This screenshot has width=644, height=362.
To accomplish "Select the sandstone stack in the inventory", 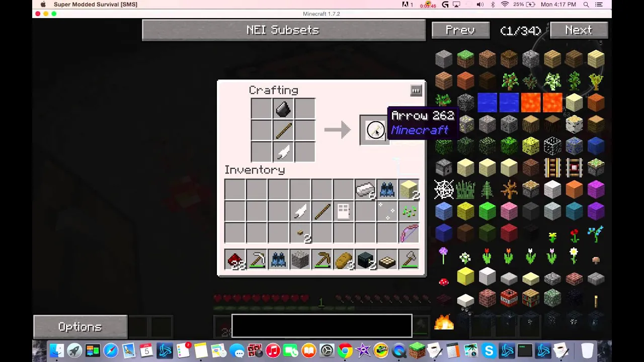I will [409, 190].
